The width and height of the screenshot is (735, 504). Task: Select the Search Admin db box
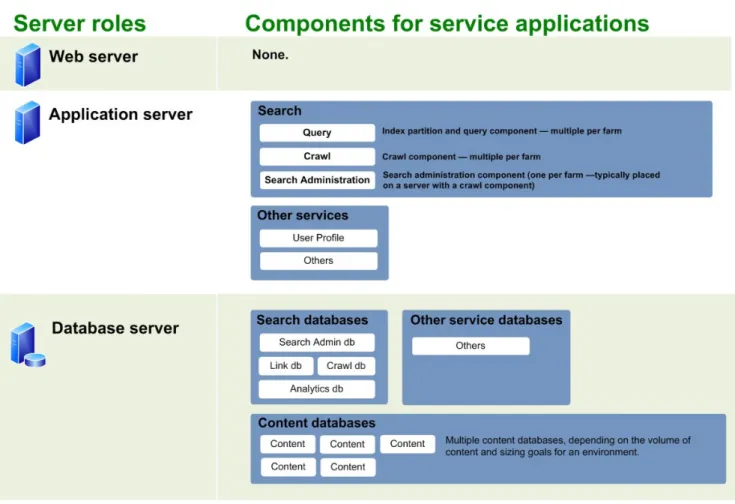[317, 342]
